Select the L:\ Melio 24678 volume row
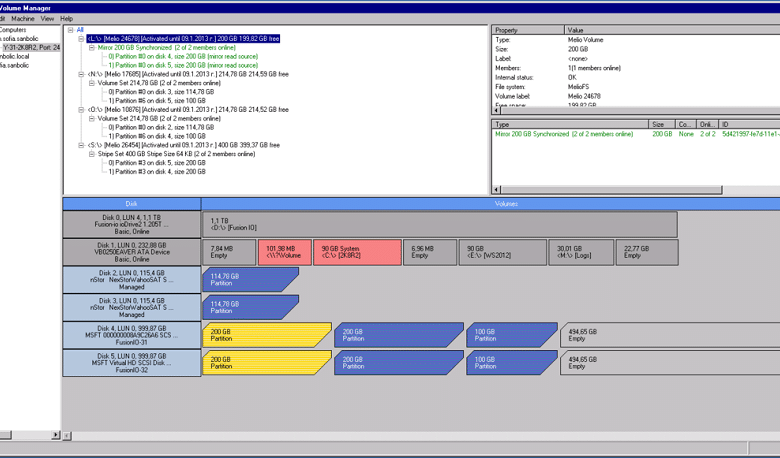The image size is (780, 458). coord(183,39)
